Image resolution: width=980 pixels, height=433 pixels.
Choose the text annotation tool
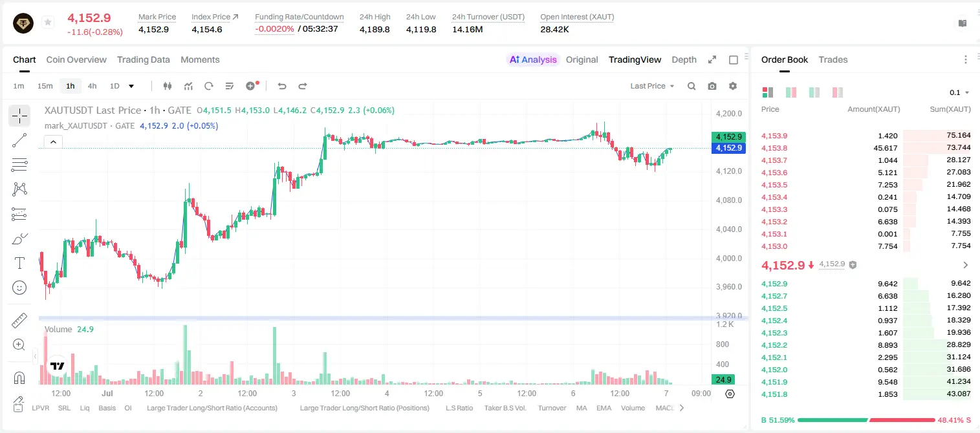pos(19,263)
